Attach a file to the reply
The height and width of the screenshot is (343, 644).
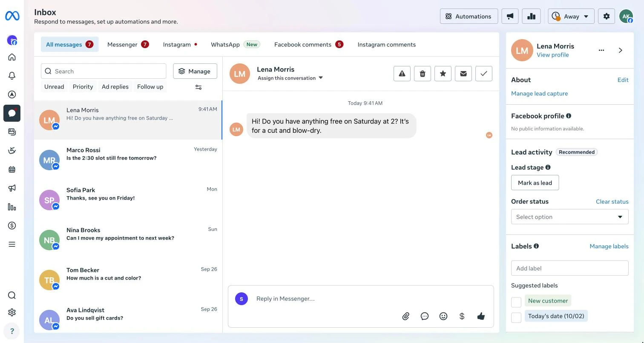[406, 316]
